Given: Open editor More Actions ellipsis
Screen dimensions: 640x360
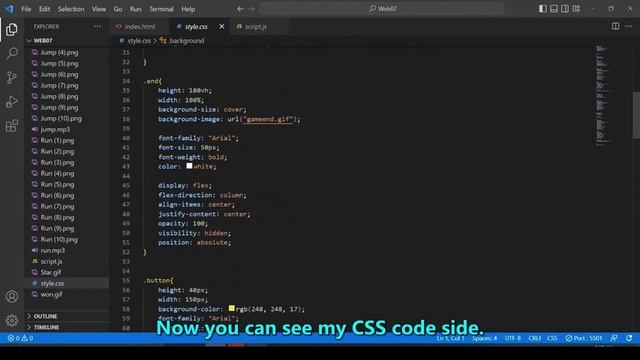Looking at the screenshot, I should click(629, 26).
